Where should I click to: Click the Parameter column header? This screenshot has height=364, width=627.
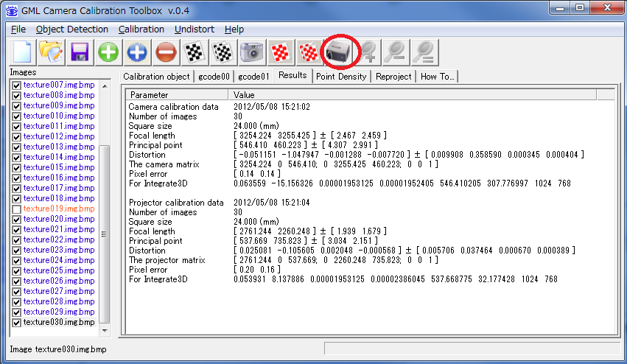(x=177, y=95)
